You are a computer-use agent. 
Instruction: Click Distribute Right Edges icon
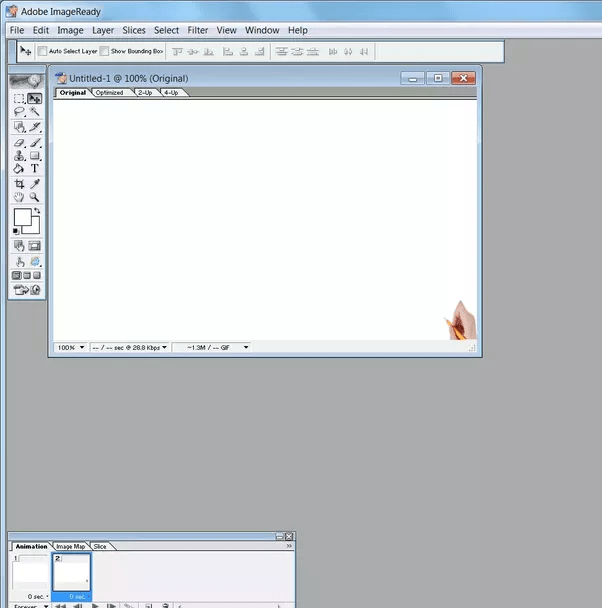tap(364, 52)
